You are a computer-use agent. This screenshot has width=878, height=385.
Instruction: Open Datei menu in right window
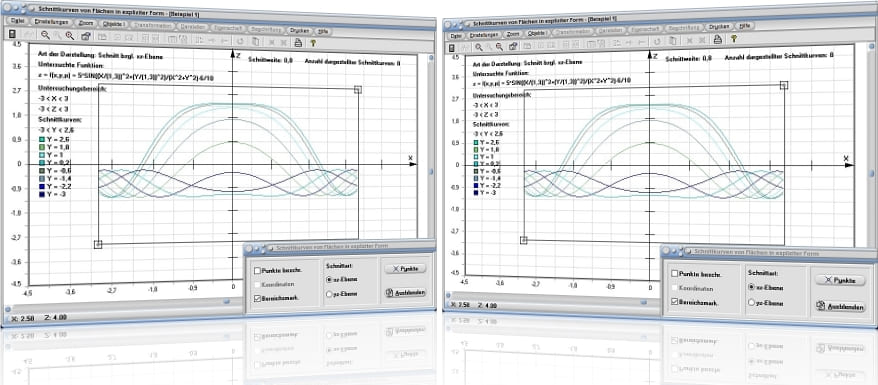(x=456, y=35)
